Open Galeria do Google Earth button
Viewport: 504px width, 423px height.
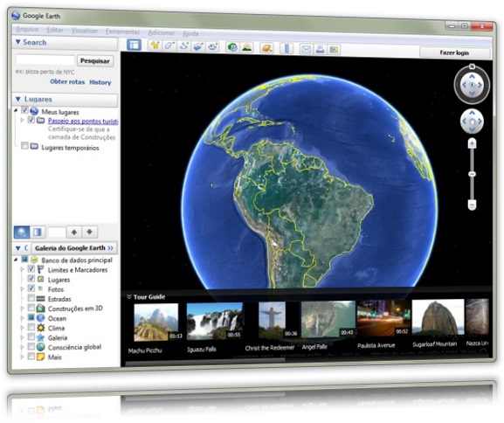pyautogui.click(x=74, y=248)
